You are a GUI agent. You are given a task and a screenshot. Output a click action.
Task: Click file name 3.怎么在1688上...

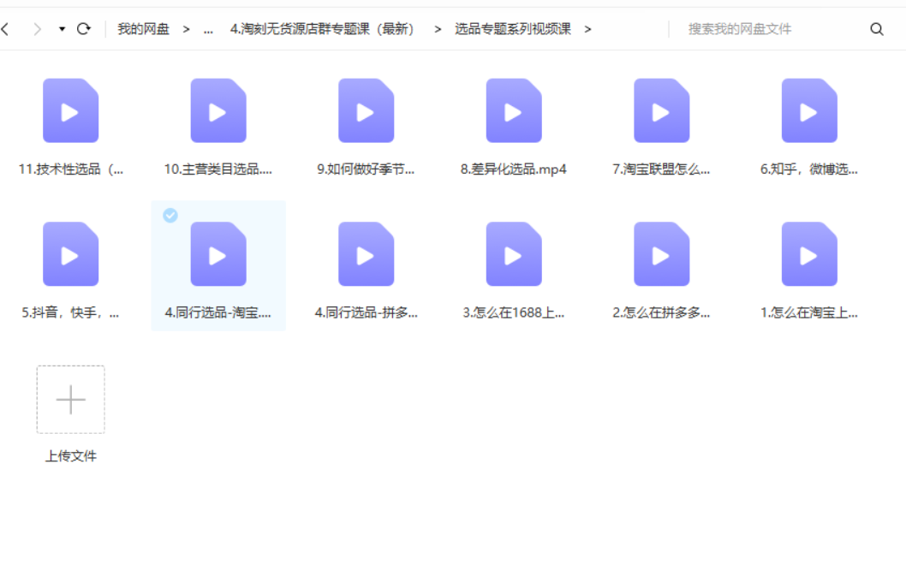[x=514, y=313]
